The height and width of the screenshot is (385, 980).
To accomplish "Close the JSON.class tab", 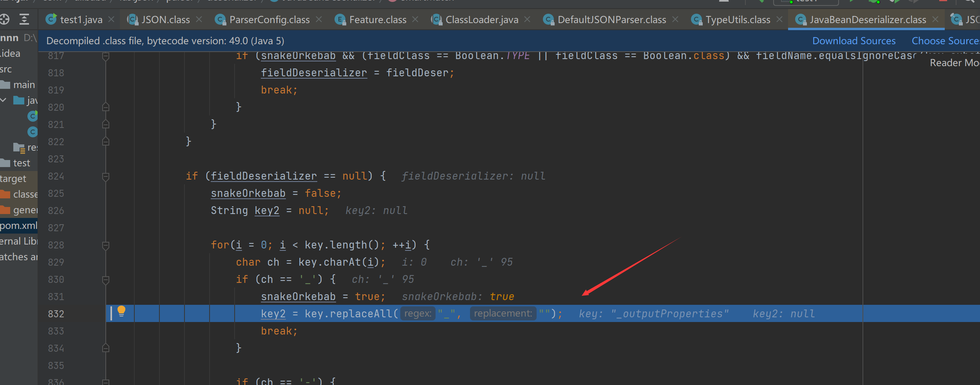I will (x=199, y=19).
